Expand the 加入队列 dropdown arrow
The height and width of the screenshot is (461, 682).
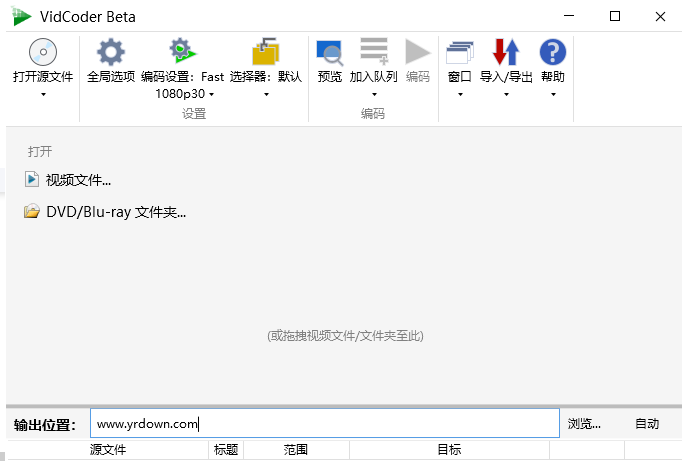[x=374, y=94]
